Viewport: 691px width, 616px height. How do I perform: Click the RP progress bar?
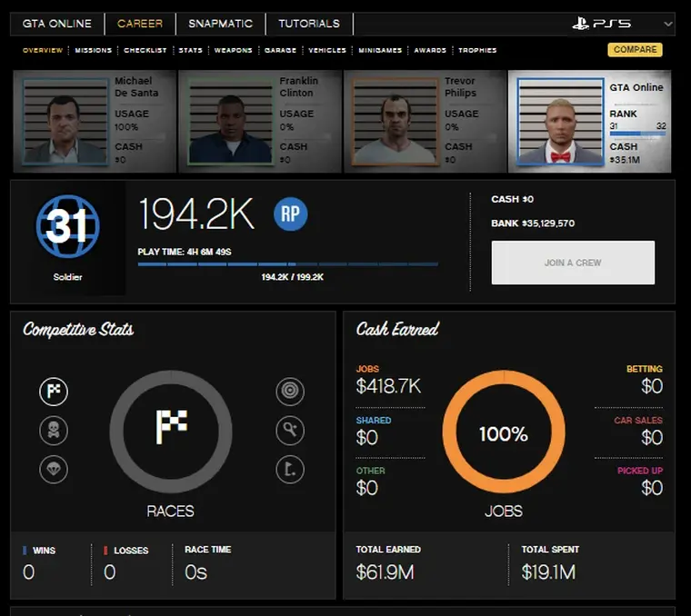point(287,264)
